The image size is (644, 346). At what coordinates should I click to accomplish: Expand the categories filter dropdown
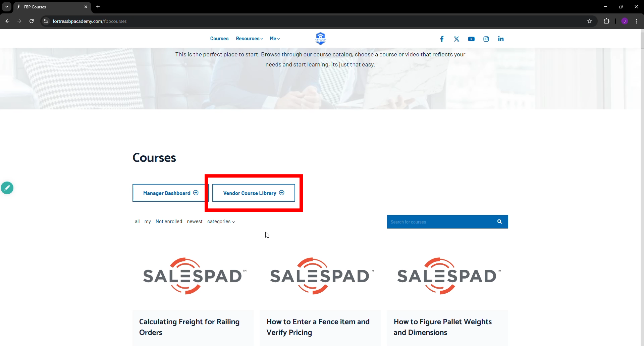click(221, 221)
